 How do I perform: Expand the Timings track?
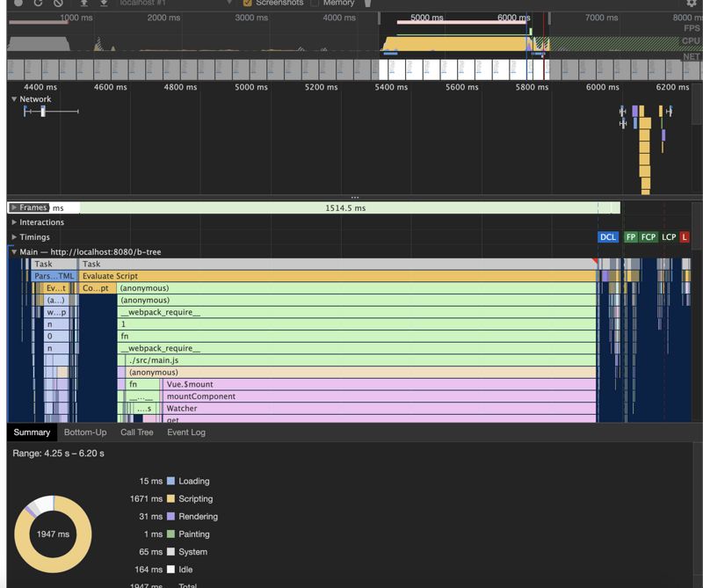coord(14,237)
